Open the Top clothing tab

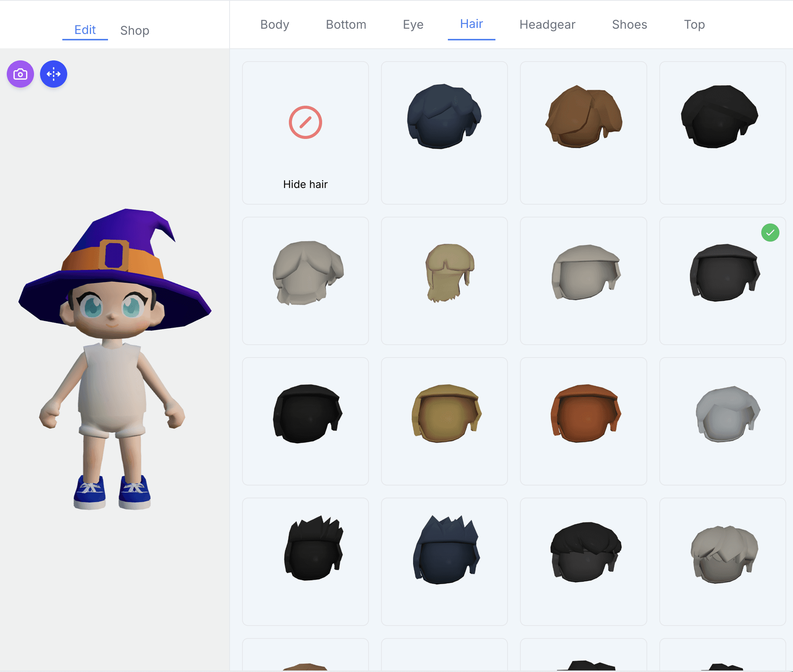click(694, 25)
